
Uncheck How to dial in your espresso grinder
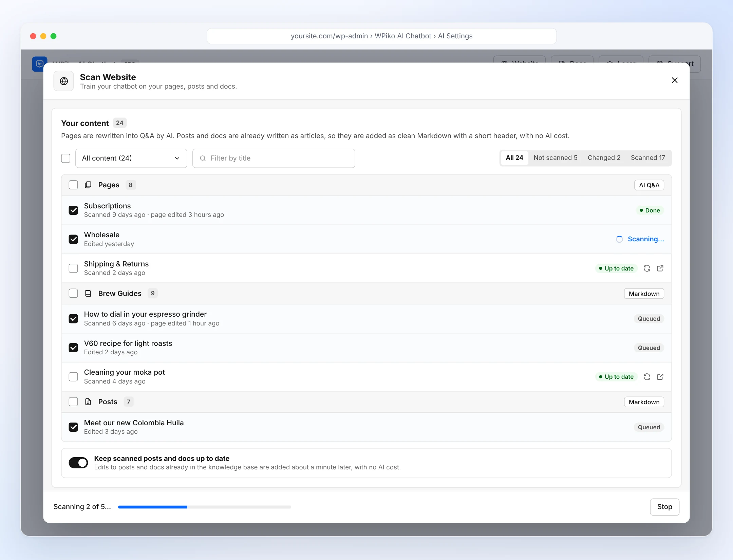(x=73, y=319)
